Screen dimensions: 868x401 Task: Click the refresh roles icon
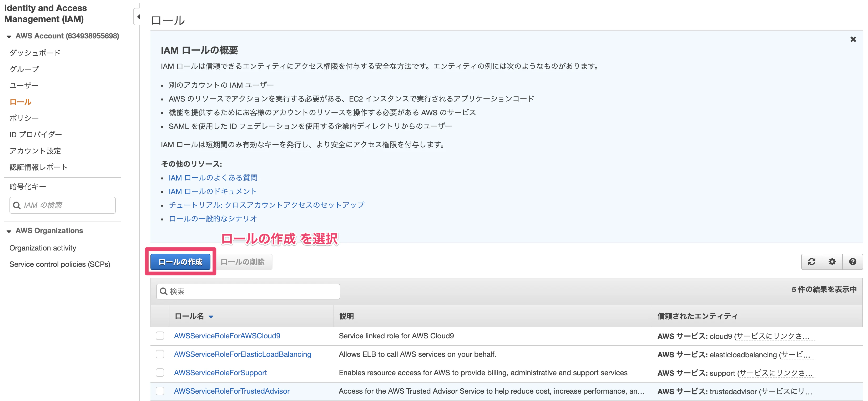click(x=811, y=262)
